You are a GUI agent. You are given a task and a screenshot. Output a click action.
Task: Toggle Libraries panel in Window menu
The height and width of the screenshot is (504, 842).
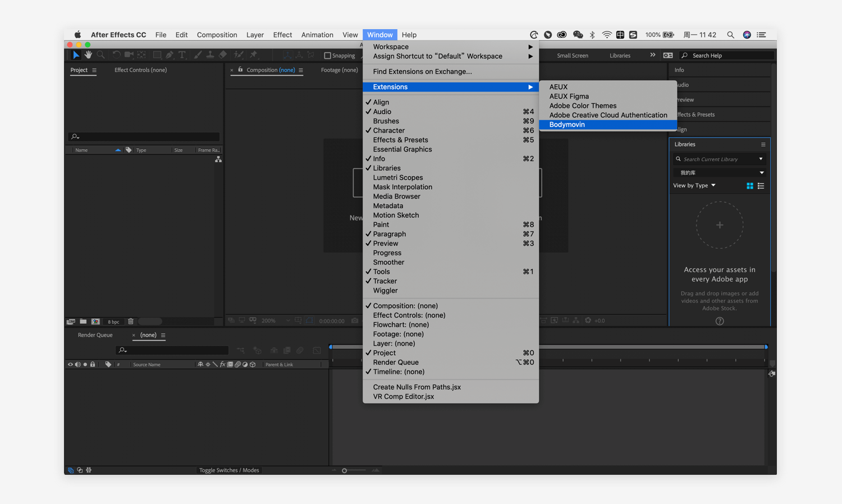tap(451, 168)
